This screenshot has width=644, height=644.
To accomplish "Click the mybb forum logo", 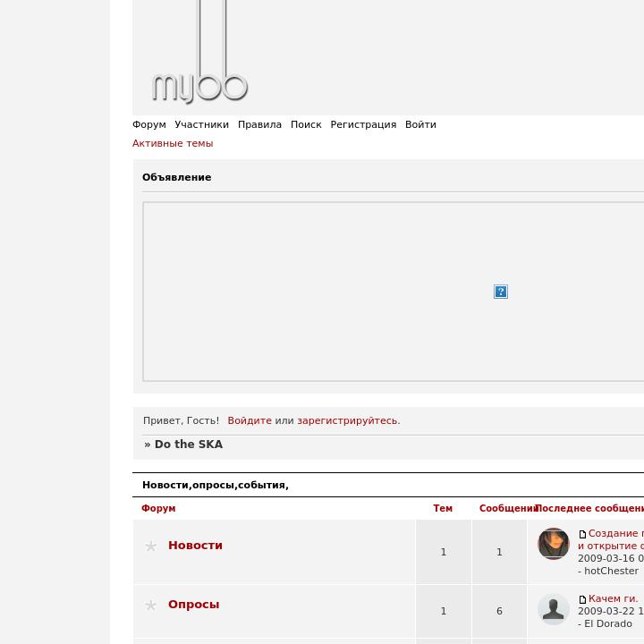I will 200,53.
